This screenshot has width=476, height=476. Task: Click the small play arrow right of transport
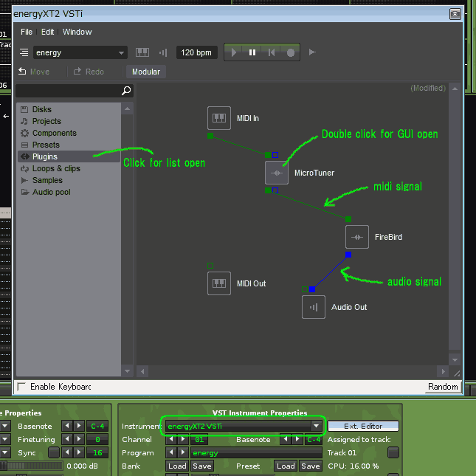click(312, 52)
